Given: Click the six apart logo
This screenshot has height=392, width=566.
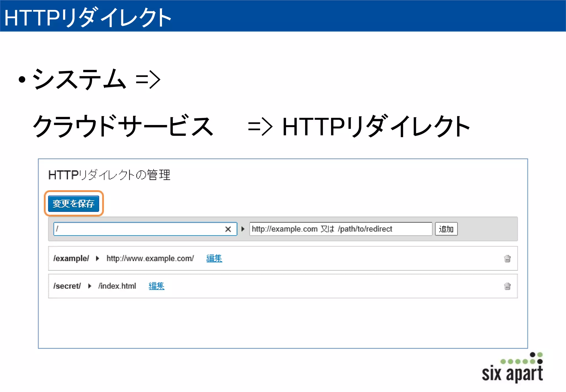Looking at the screenshot, I should tap(513, 367).
